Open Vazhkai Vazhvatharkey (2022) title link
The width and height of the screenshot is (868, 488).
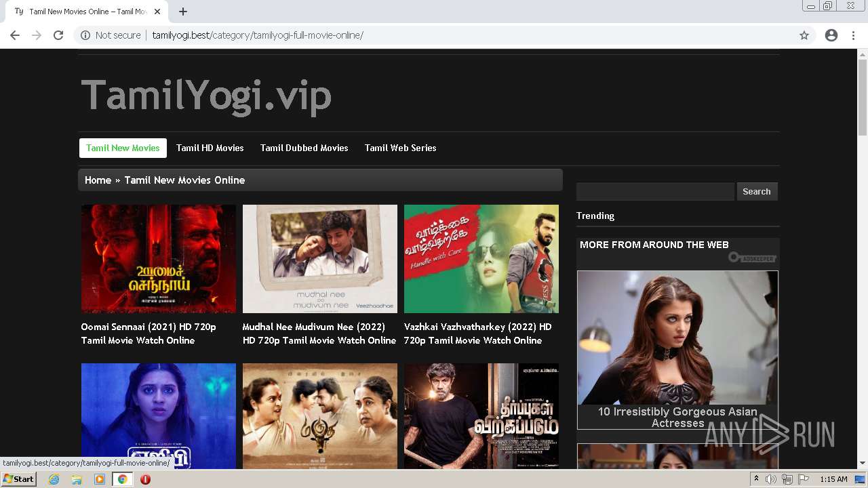coord(478,333)
